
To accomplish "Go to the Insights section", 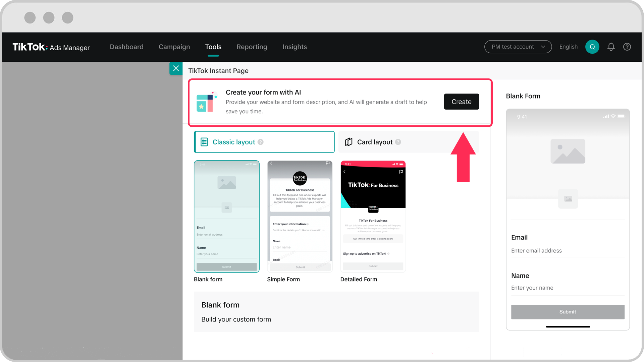I will pyautogui.click(x=294, y=47).
